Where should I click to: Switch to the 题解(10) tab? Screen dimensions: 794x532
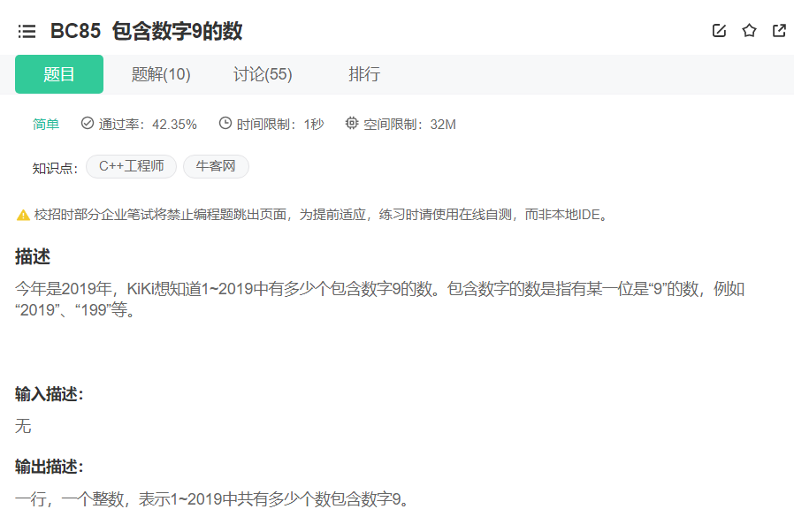click(x=162, y=74)
